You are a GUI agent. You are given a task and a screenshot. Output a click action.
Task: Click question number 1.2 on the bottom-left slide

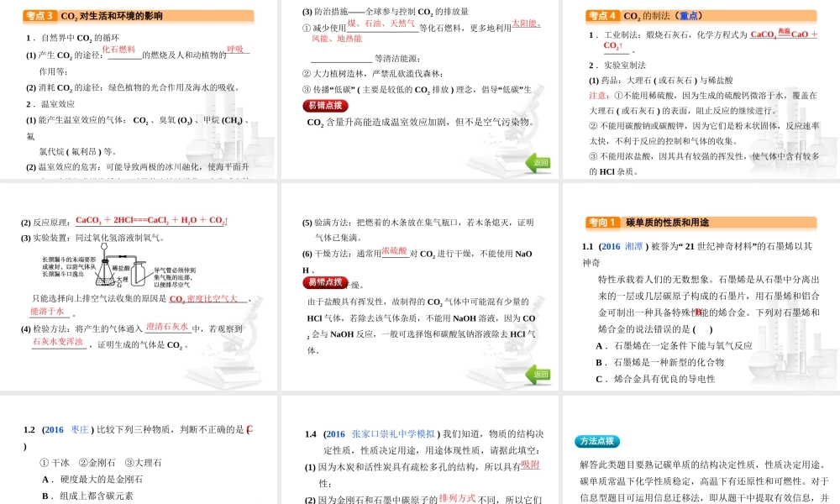coord(29,429)
